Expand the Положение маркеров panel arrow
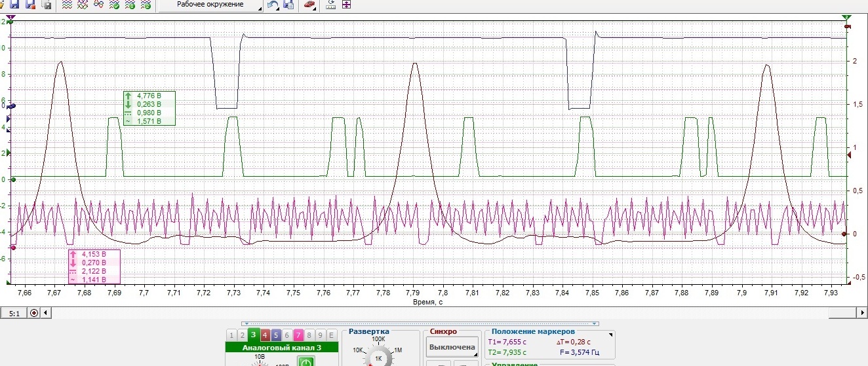This screenshot has width=868, height=366. tap(611, 335)
